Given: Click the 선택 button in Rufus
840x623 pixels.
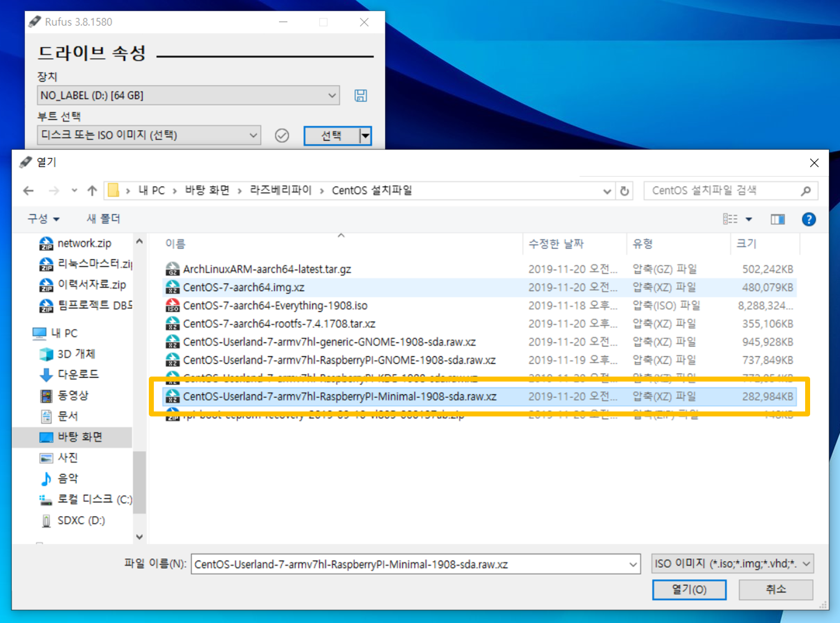Looking at the screenshot, I should pos(331,136).
